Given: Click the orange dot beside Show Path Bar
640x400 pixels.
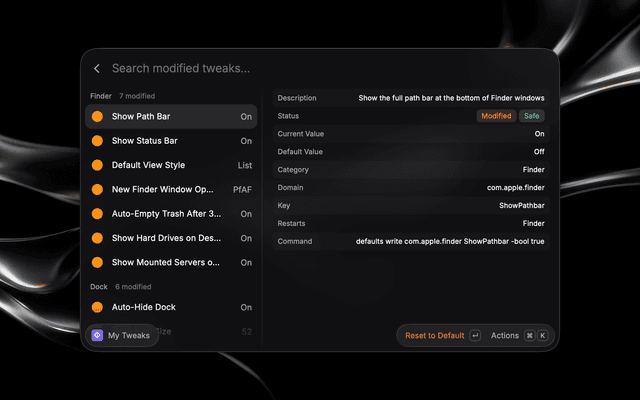Looking at the screenshot, I should [97, 116].
